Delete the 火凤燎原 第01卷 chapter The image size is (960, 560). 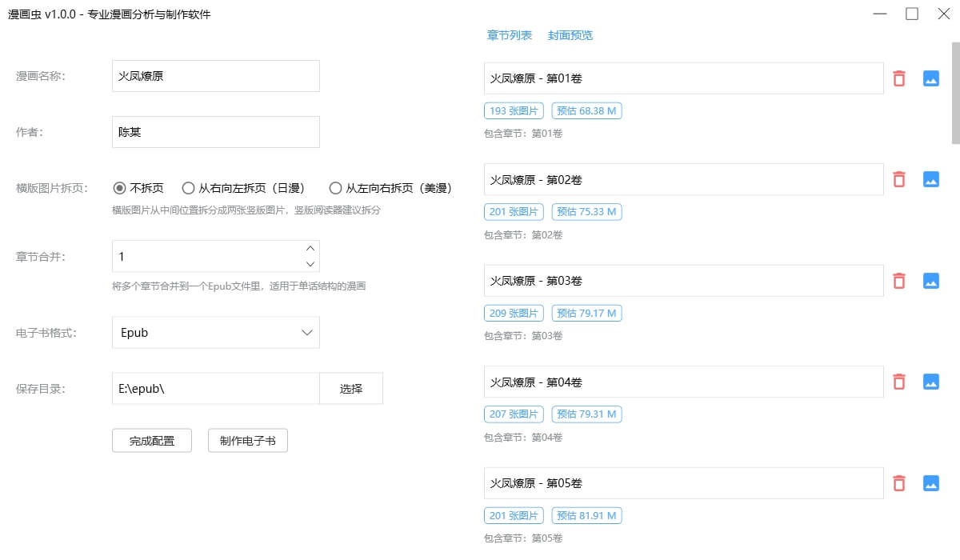point(899,78)
